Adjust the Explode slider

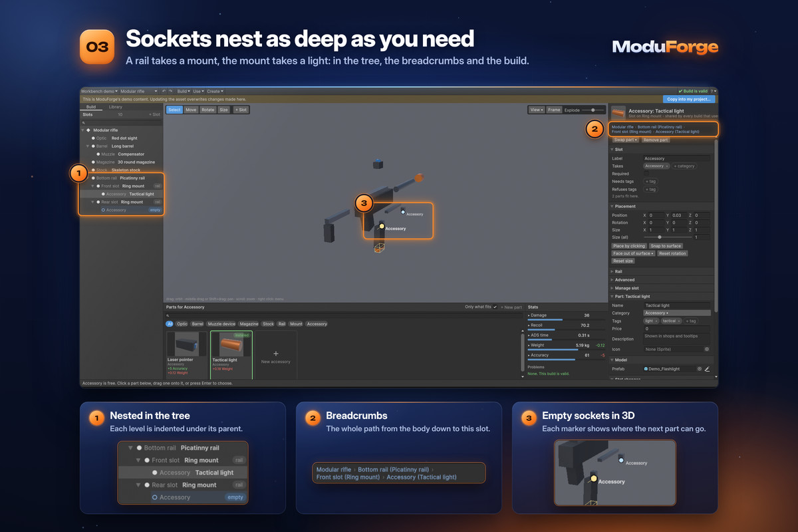pyautogui.click(x=593, y=110)
